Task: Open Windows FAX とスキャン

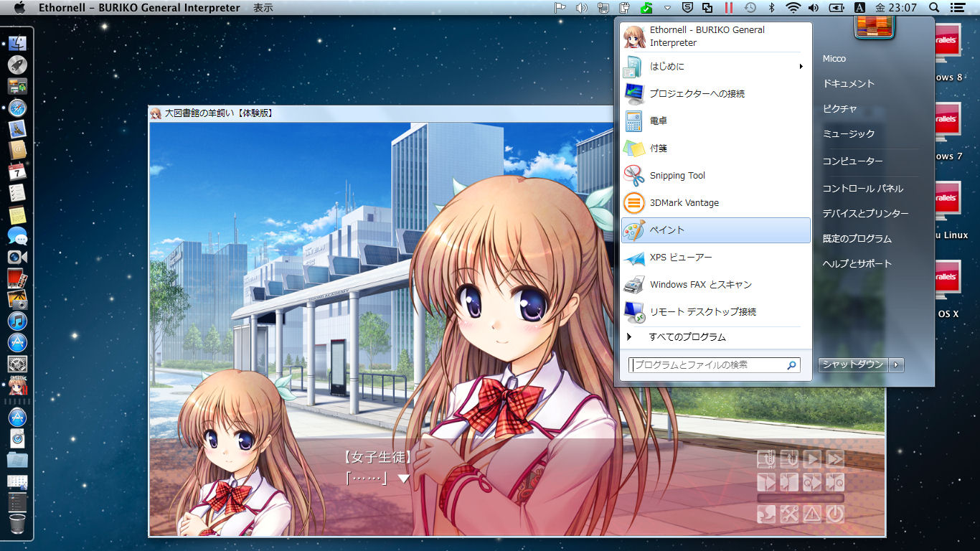Action: (x=715, y=285)
